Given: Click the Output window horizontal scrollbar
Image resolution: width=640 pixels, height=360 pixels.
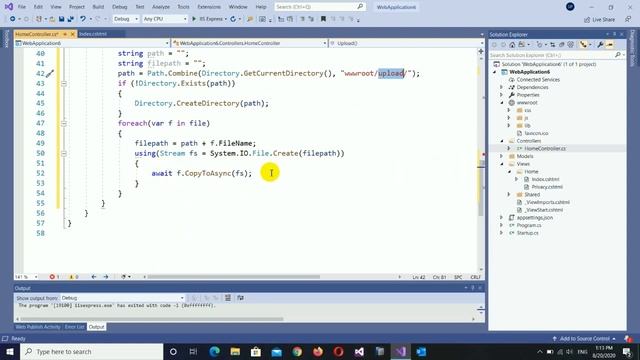Looking at the screenshot, I should (x=152, y=319).
